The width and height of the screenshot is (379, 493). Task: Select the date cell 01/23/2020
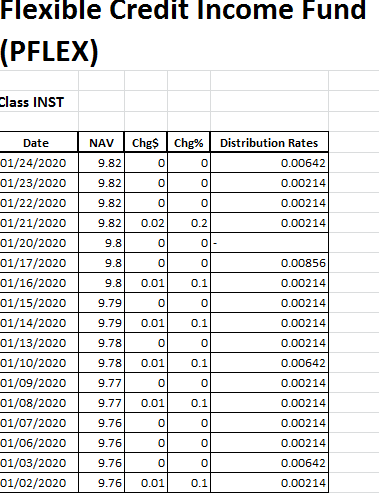[x=39, y=183]
